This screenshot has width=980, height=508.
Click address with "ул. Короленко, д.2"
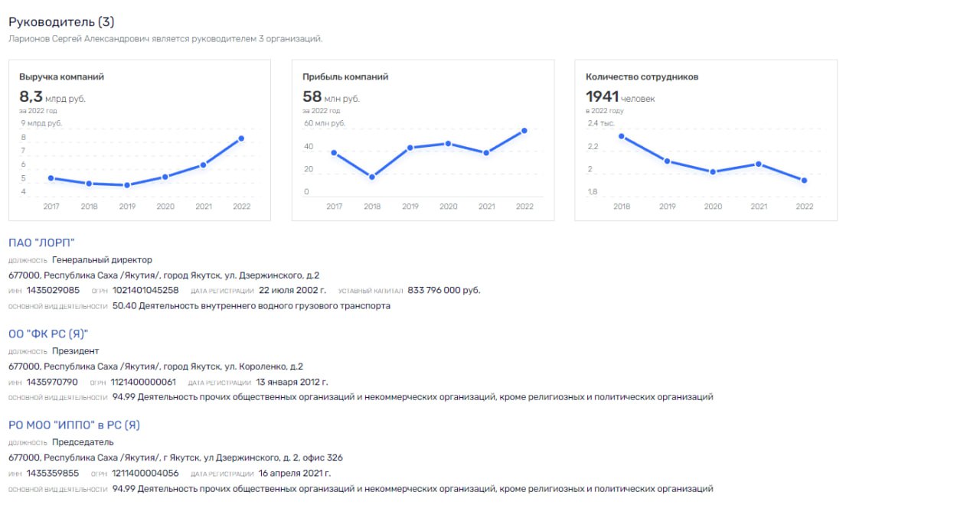point(155,366)
